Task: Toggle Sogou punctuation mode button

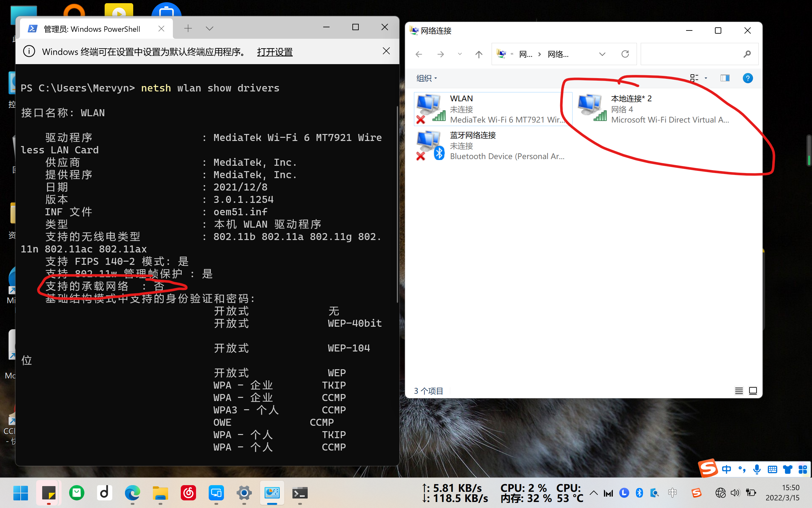Action: pos(742,469)
